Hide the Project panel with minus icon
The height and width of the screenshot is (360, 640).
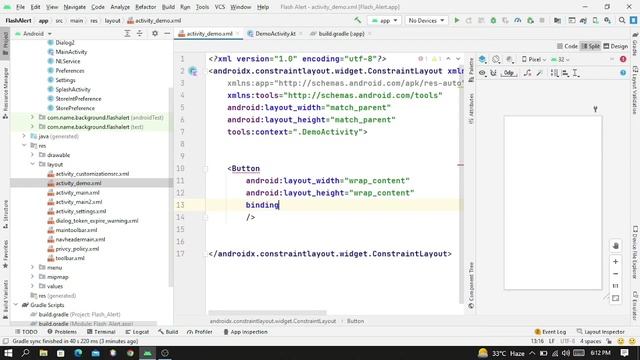(x=167, y=33)
